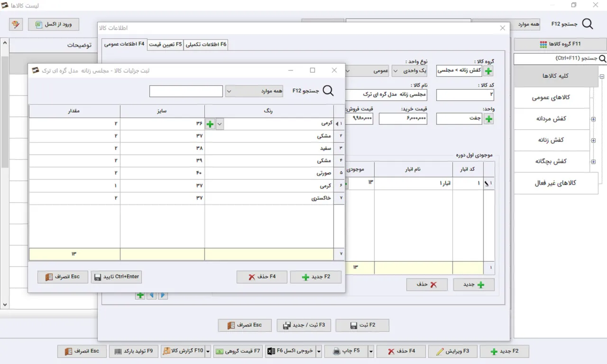Viewport: 607px width, 364px height.
Task: Click the مقدار column header
Action: [74, 111]
